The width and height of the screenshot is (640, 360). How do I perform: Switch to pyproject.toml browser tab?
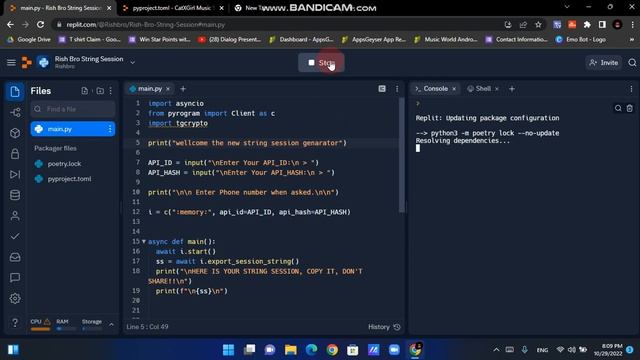172,8
